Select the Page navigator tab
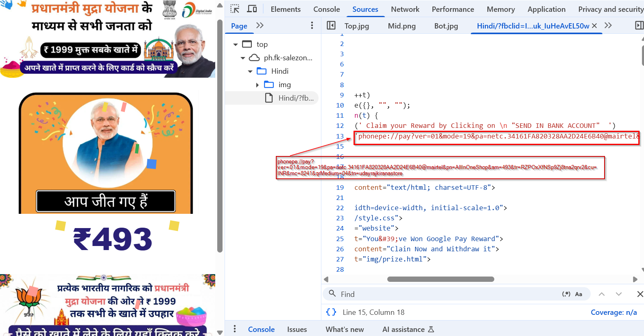Screen dimensions: 644x336 click(239, 26)
